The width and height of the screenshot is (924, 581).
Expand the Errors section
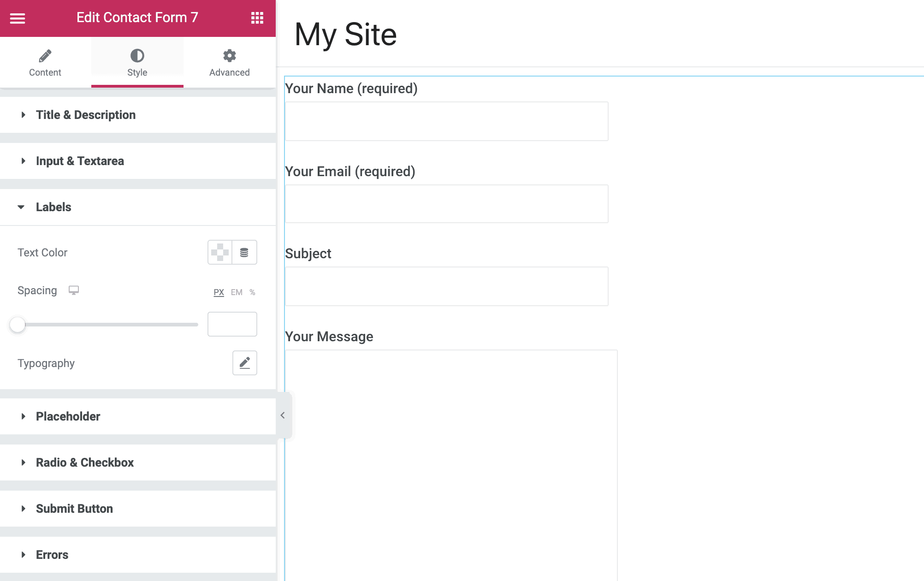[x=52, y=555]
